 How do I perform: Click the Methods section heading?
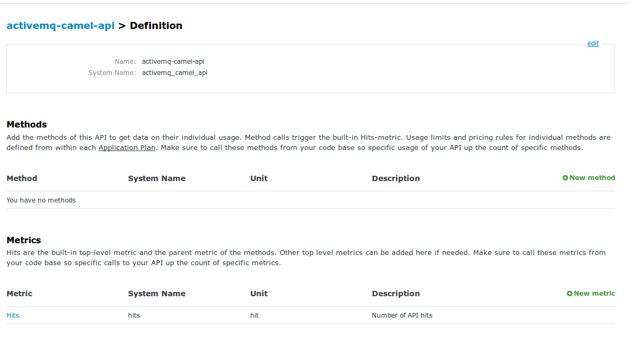[26, 124]
